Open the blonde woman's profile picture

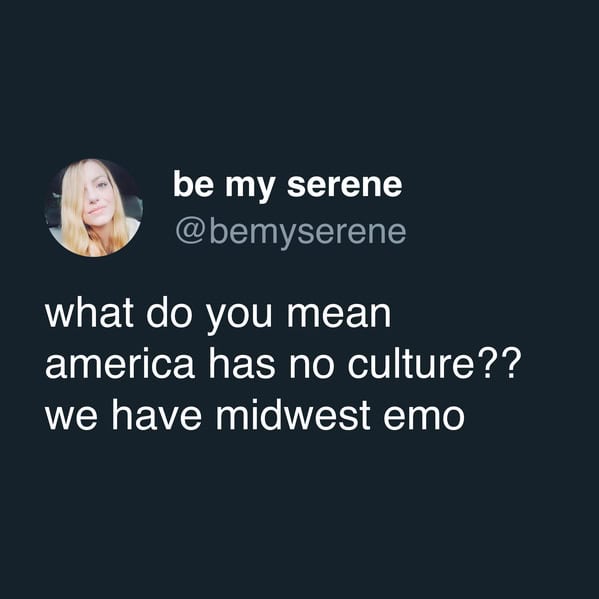(94, 207)
